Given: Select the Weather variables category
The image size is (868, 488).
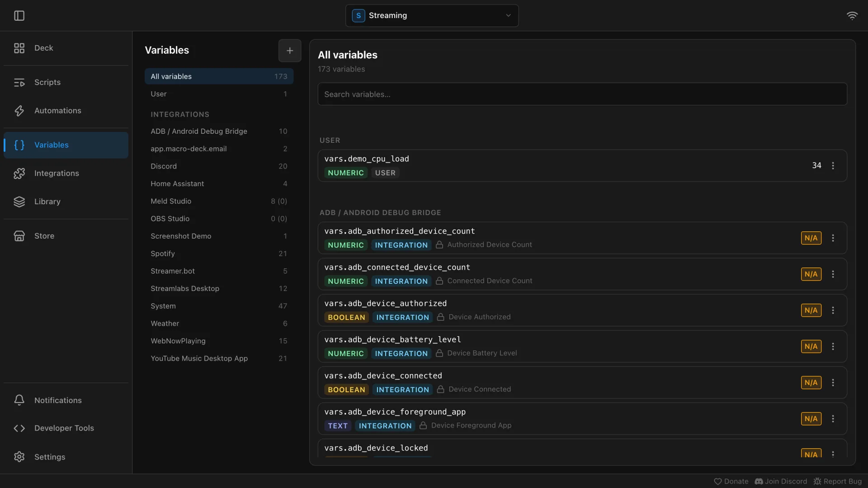Looking at the screenshot, I should click(x=219, y=324).
